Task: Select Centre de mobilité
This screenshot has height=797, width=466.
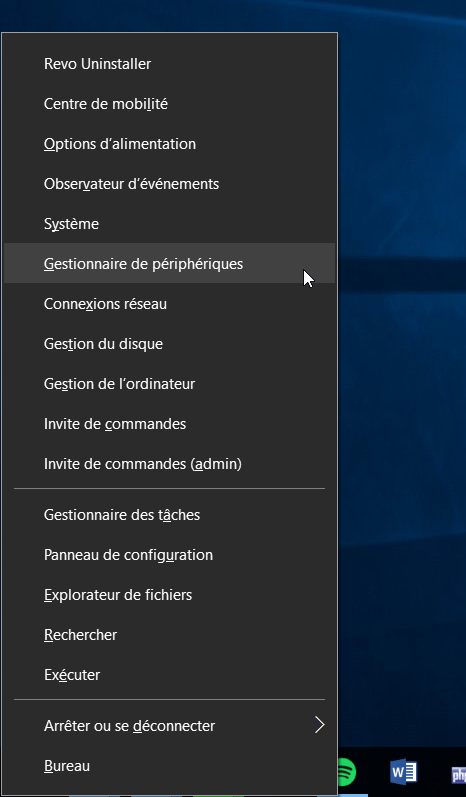Action: point(169,104)
